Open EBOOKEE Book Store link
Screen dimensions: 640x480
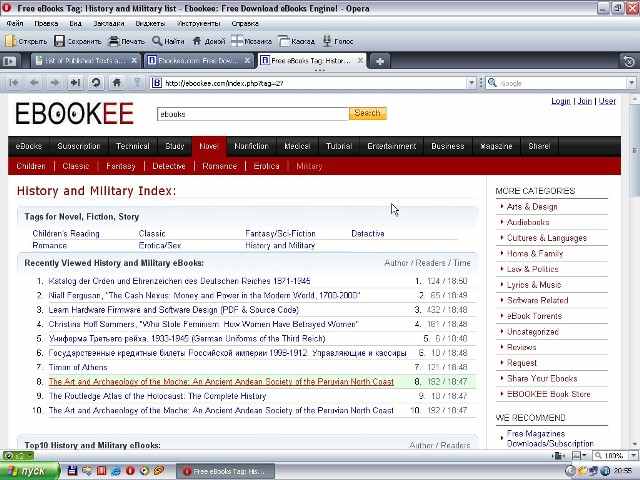[548, 394]
